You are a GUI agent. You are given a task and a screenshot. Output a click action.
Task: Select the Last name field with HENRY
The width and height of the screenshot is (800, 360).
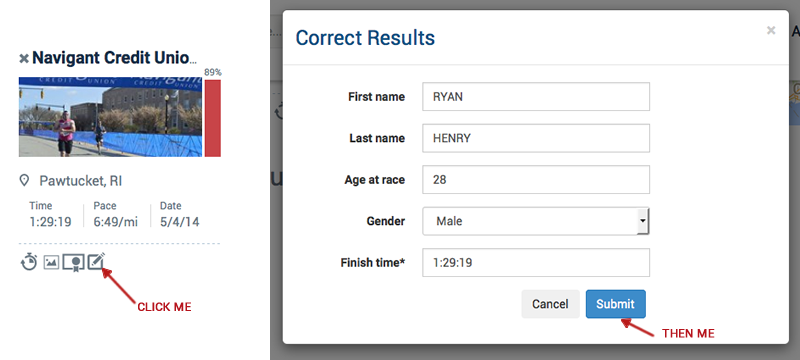click(536, 138)
